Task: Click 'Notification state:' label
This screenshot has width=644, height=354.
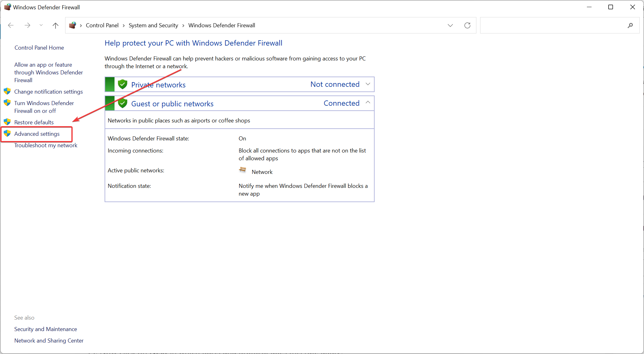Action: click(129, 186)
